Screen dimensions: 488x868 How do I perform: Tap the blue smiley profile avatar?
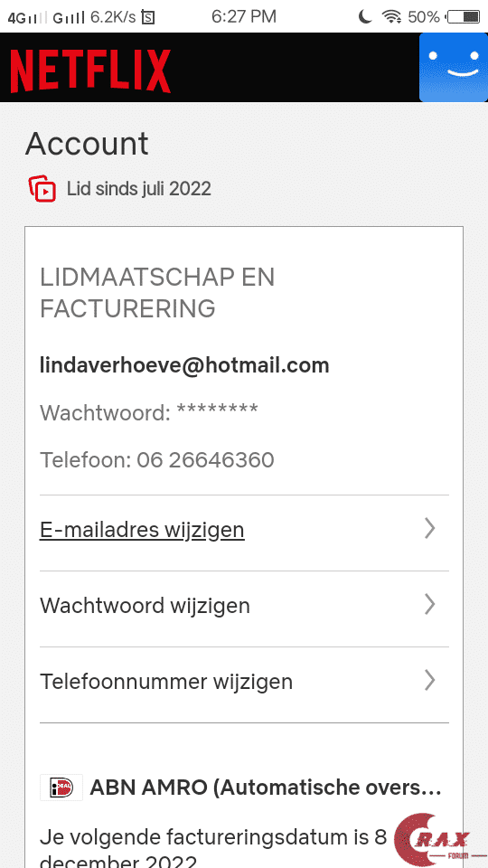[453, 68]
